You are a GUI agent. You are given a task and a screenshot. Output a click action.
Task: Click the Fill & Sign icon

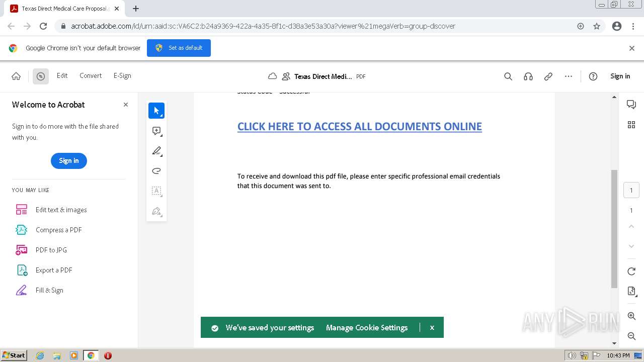pyautogui.click(x=22, y=290)
